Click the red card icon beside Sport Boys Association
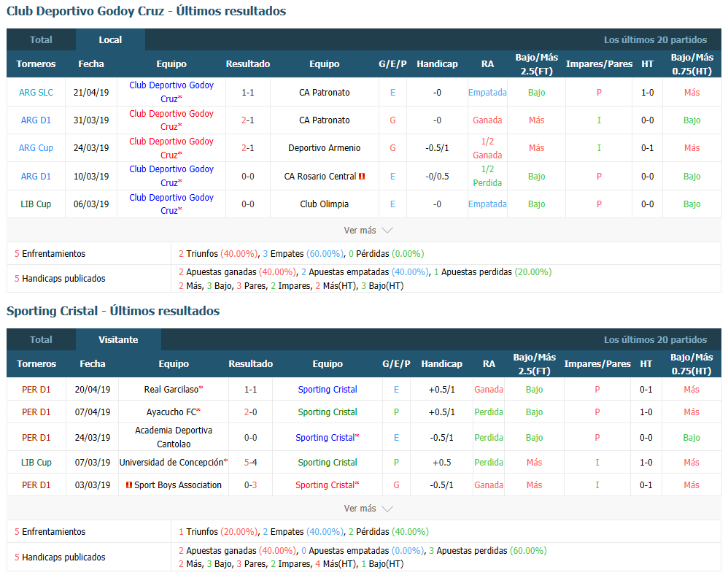The height and width of the screenshot is (575, 728). pos(129,485)
